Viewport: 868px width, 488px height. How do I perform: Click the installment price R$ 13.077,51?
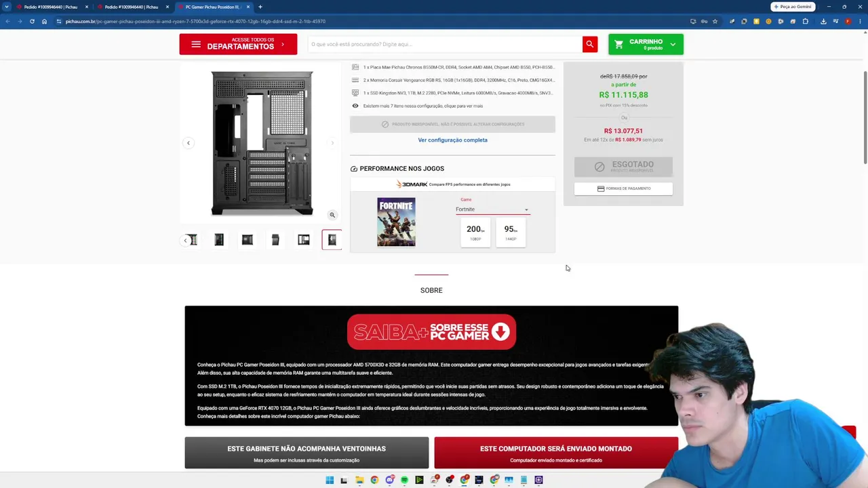(623, 131)
